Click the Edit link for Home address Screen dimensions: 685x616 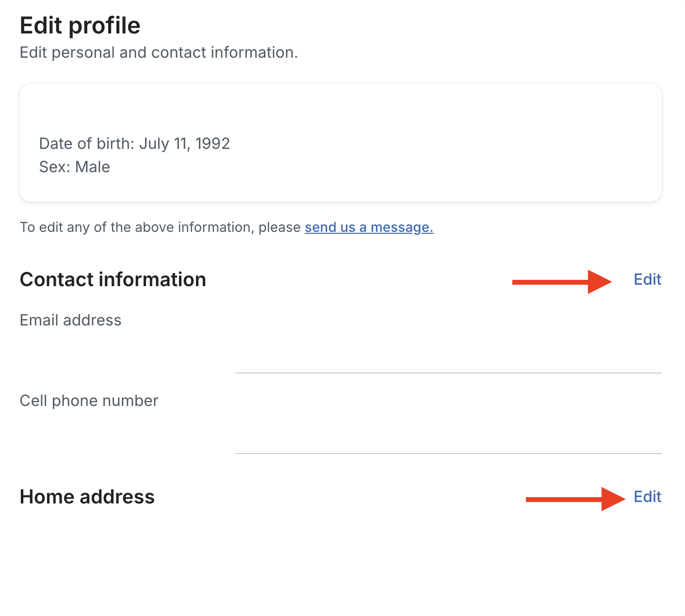[x=647, y=497]
